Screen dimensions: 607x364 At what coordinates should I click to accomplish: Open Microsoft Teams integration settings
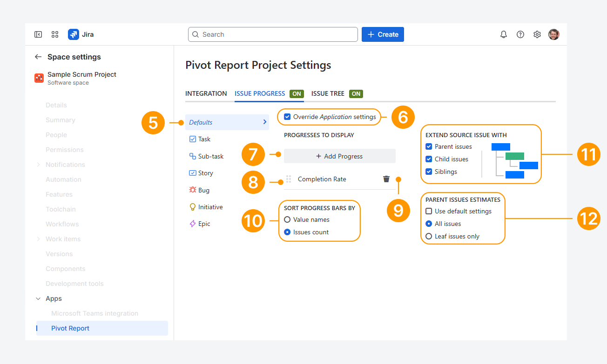(x=94, y=313)
